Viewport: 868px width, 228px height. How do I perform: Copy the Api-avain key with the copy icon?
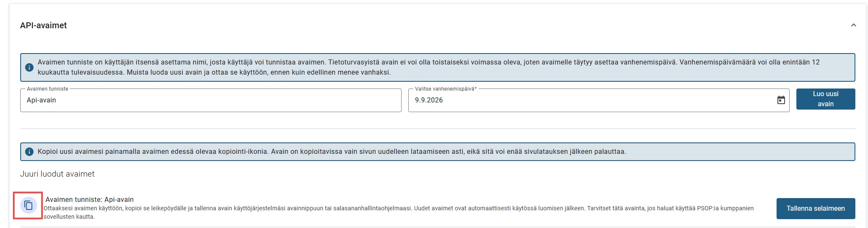(x=28, y=206)
